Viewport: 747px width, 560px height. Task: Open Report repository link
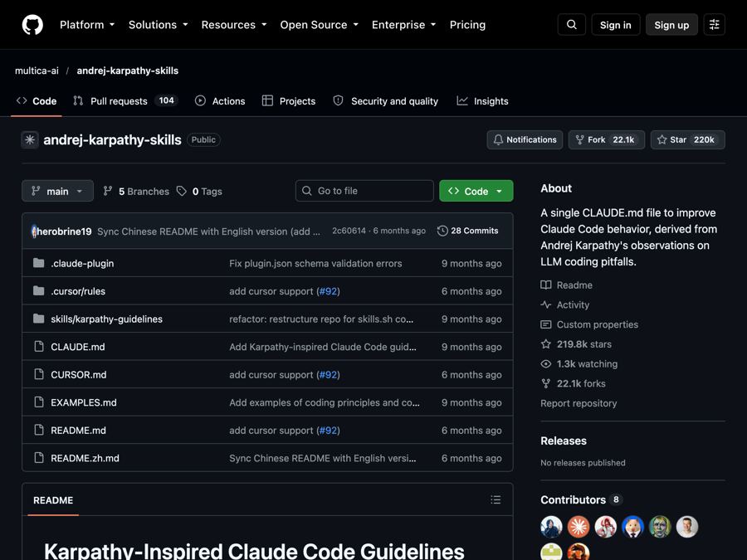pyautogui.click(x=579, y=403)
